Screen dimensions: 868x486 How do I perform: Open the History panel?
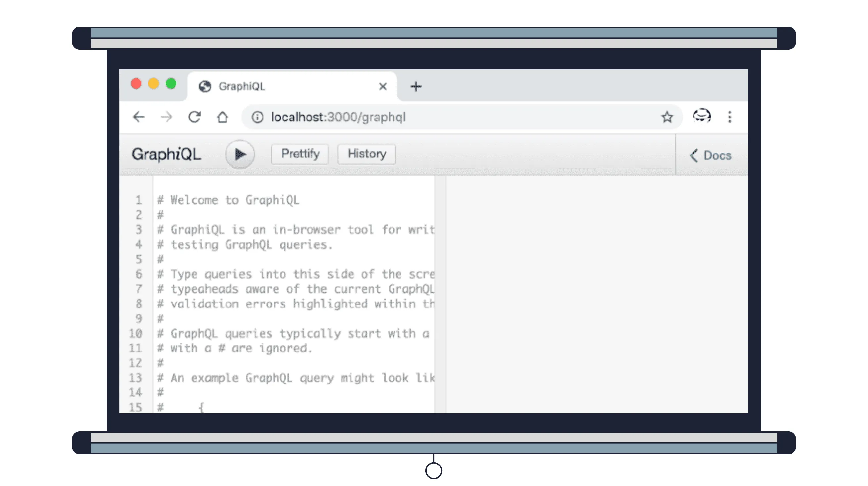[367, 154]
